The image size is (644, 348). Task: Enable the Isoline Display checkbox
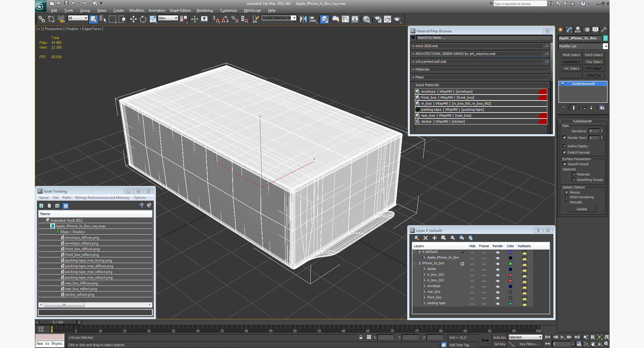pos(565,146)
